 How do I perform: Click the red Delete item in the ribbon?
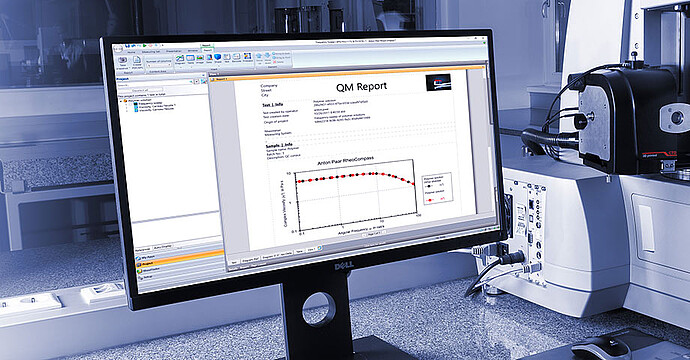point(278,62)
